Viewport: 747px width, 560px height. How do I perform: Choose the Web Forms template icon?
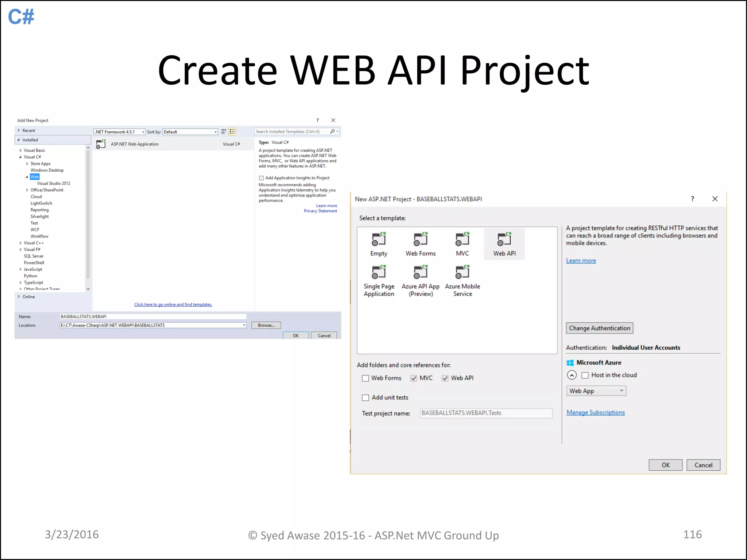coord(421,239)
